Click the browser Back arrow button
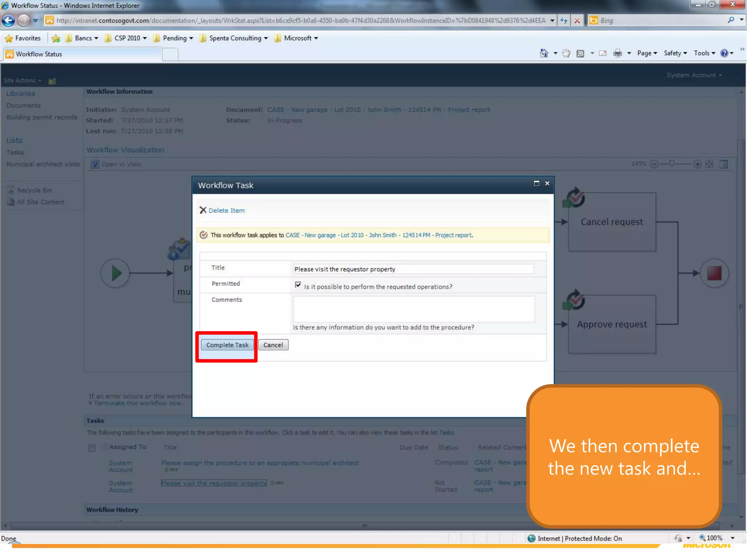Image resolution: width=747 pixels, height=560 pixels. pyautogui.click(x=9, y=20)
